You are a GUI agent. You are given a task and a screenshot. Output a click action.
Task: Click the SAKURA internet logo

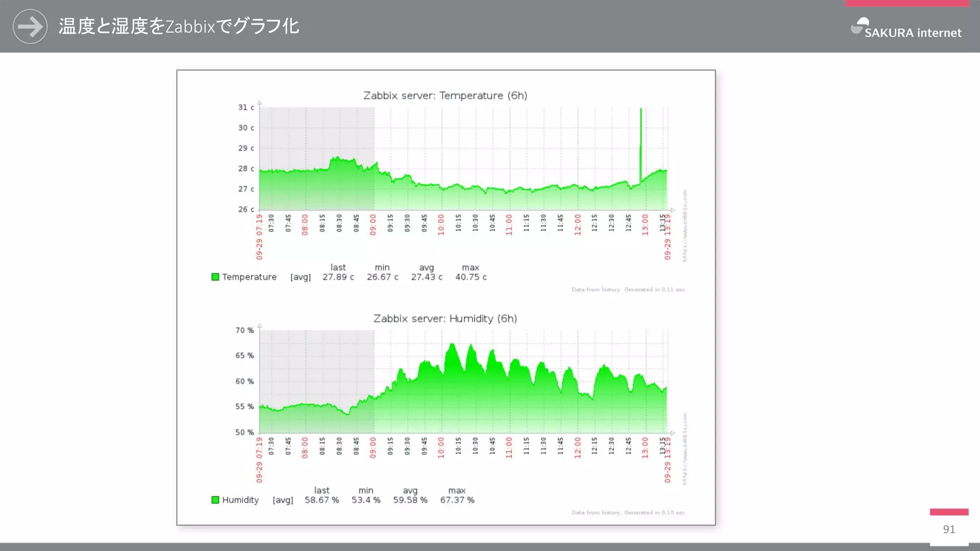[906, 28]
